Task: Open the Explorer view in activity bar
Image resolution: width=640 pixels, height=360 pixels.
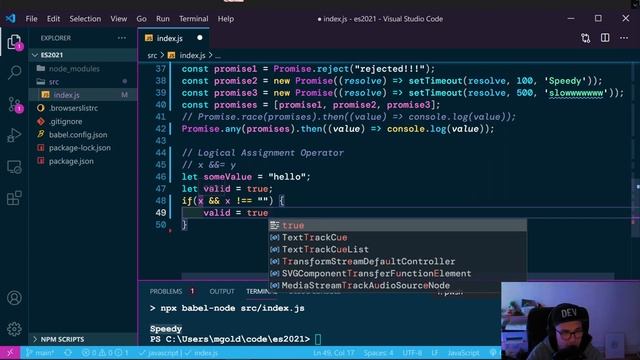Action: pos(14,42)
